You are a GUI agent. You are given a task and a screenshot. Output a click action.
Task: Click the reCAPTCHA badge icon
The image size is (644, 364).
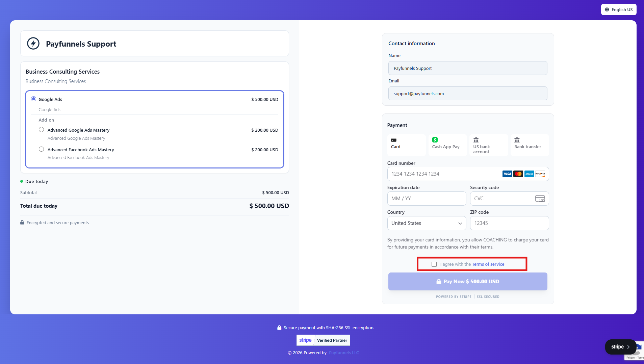click(x=638, y=349)
